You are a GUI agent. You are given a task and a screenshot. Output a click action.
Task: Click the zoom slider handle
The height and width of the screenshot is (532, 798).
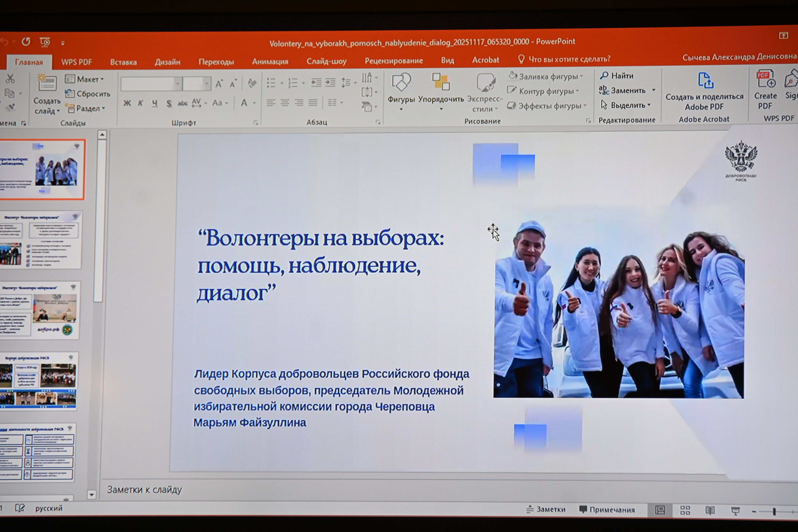[x=774, y=511]
